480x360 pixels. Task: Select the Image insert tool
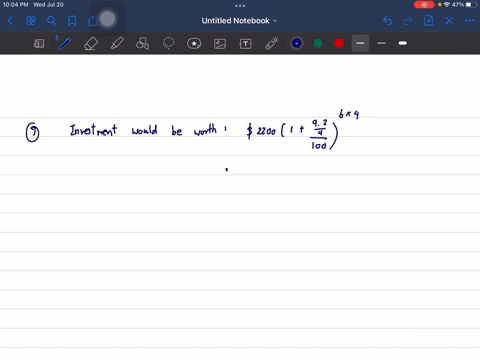[220, 44]
